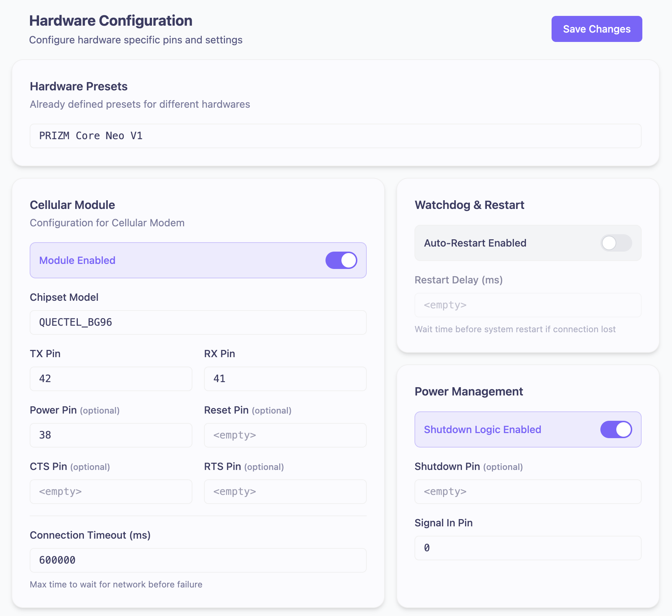Toggle the Shutdown Logic Enabled switch
The image size is (672, 616).
(616, 429)
